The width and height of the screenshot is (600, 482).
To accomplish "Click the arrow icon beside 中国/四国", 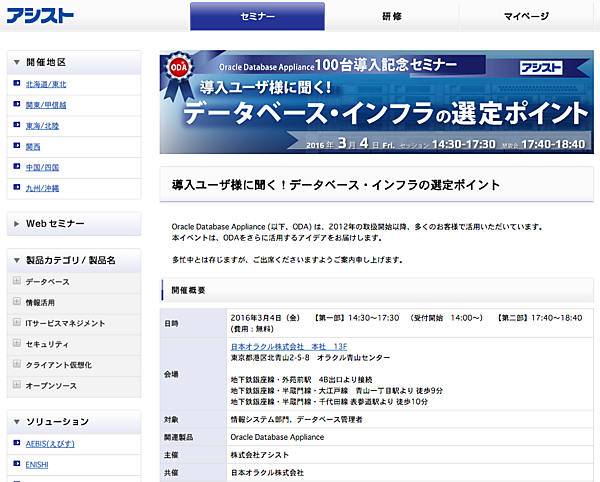I will click(x=16, y=166).
